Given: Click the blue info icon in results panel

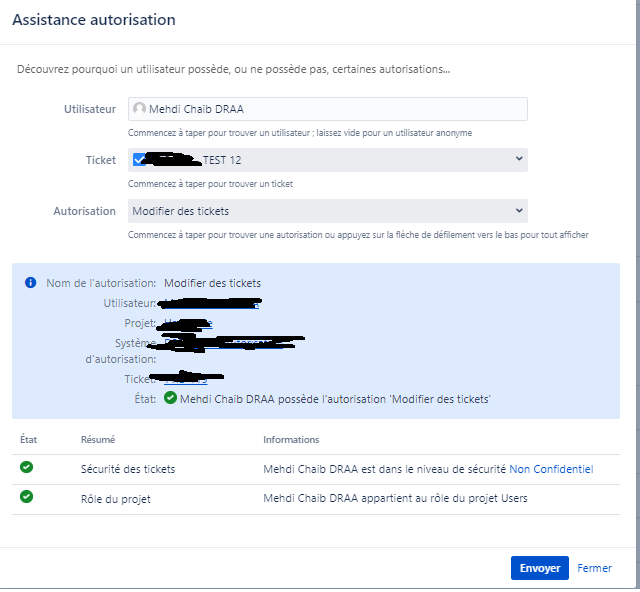Looking at the screenshot, I should coord(31,283).
